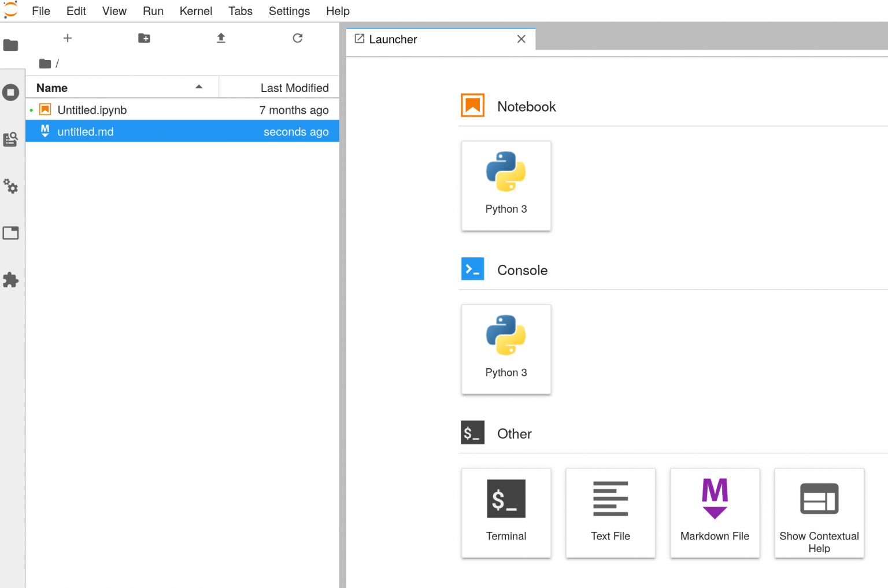
Task: Select the untitled.md file
Action: pos(86,131)
